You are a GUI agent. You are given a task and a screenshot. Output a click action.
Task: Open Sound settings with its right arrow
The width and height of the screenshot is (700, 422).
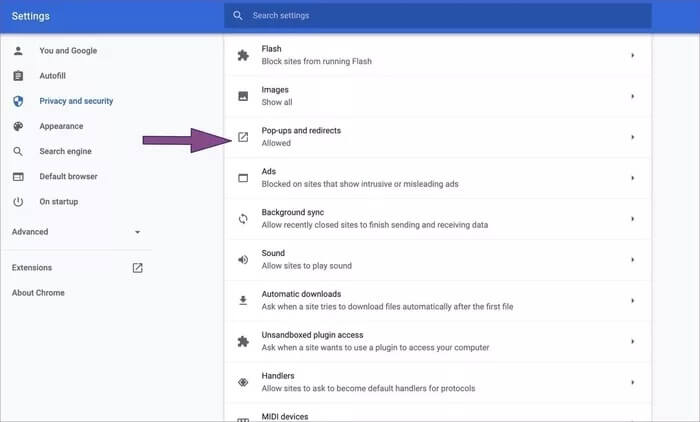pos(633,259)
